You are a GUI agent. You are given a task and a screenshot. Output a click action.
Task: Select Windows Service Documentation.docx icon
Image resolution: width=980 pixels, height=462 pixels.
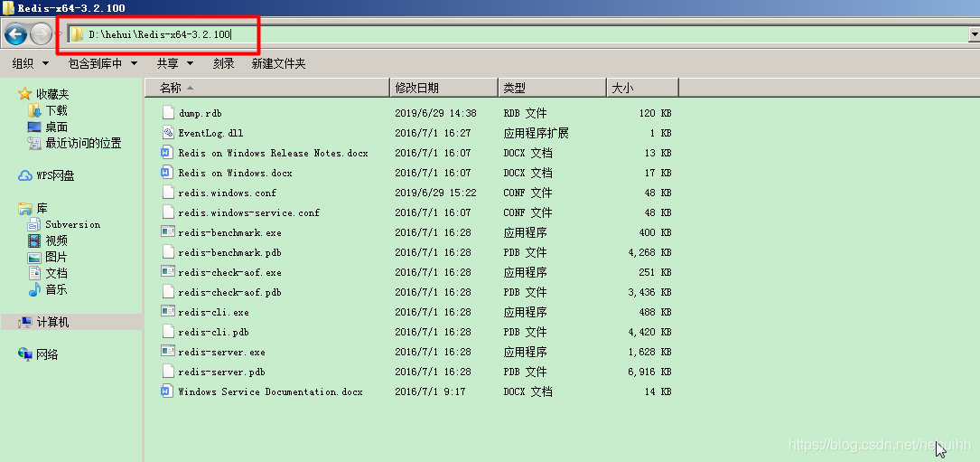click(x=167, y=391)
